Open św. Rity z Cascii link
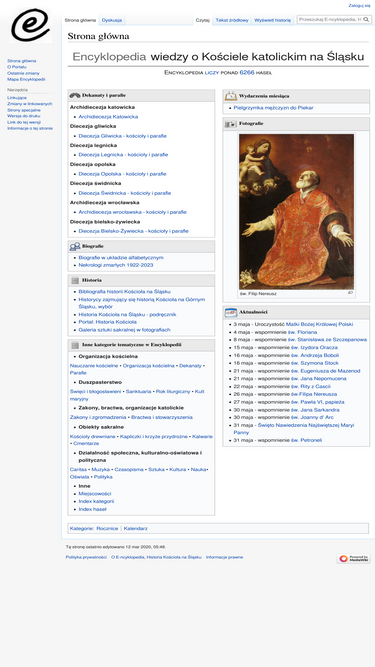 pyautogui.click(x=311, y=387)
